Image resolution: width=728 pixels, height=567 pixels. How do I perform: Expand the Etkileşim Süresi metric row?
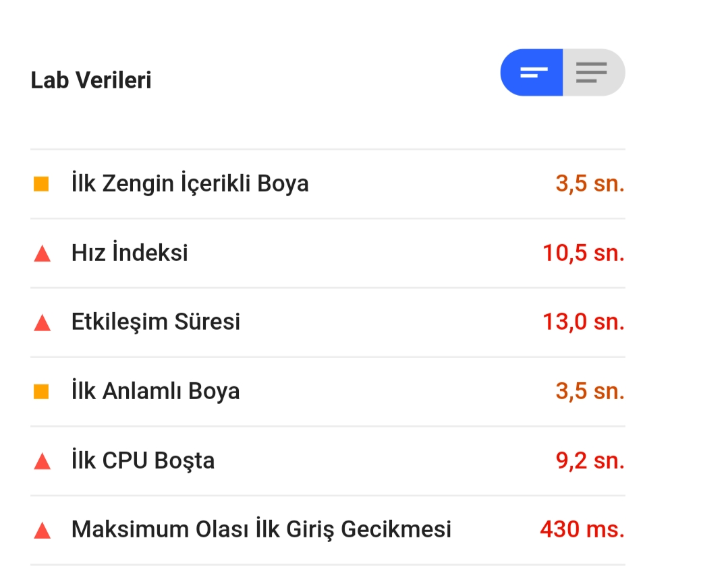[x=328, y=322]
